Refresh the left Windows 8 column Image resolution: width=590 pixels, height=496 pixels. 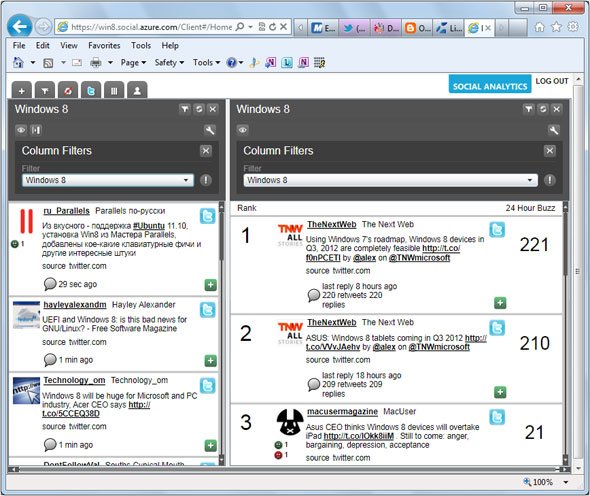[x=199, y=109]
